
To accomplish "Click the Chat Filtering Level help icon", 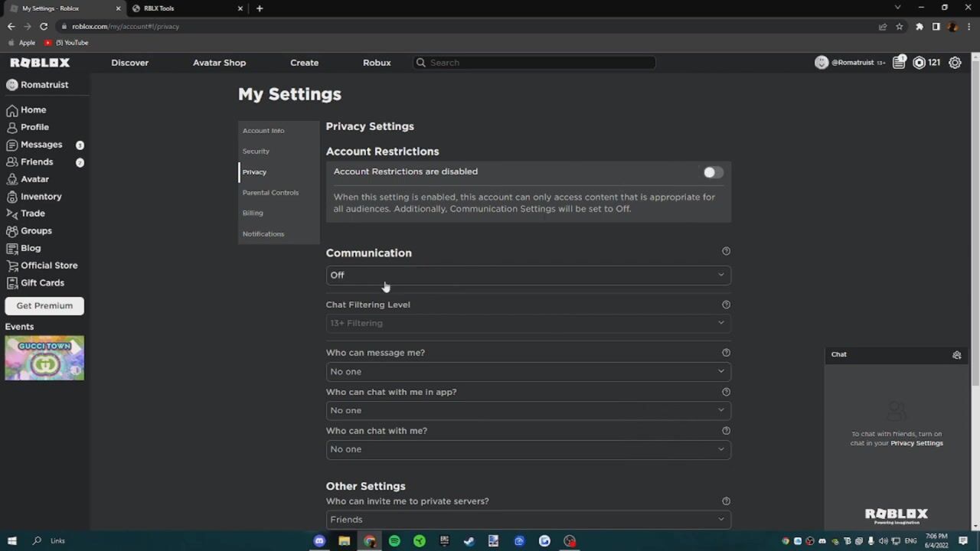I will (726, 305).
